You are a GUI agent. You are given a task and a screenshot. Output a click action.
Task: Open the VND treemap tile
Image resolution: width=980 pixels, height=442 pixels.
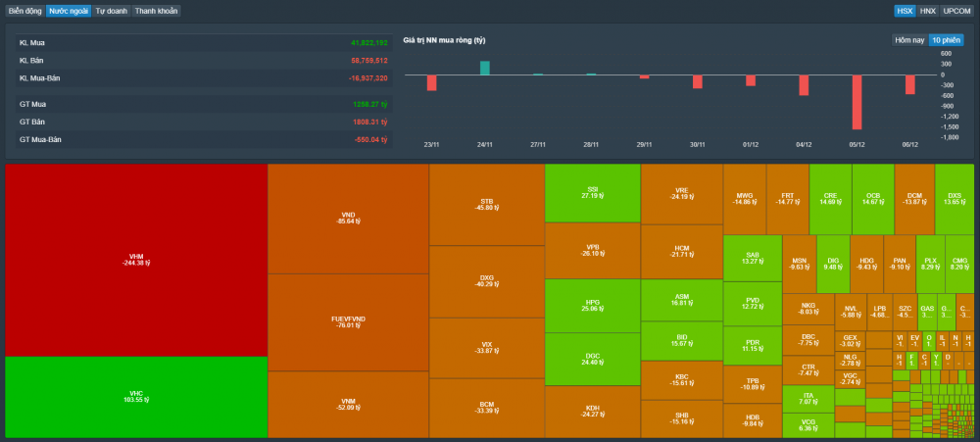click(x=348, y=219)
